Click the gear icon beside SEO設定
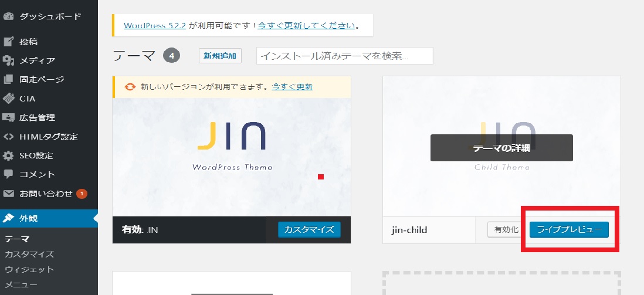This screenshot has width=644, height=295. [x=8, y=156]
